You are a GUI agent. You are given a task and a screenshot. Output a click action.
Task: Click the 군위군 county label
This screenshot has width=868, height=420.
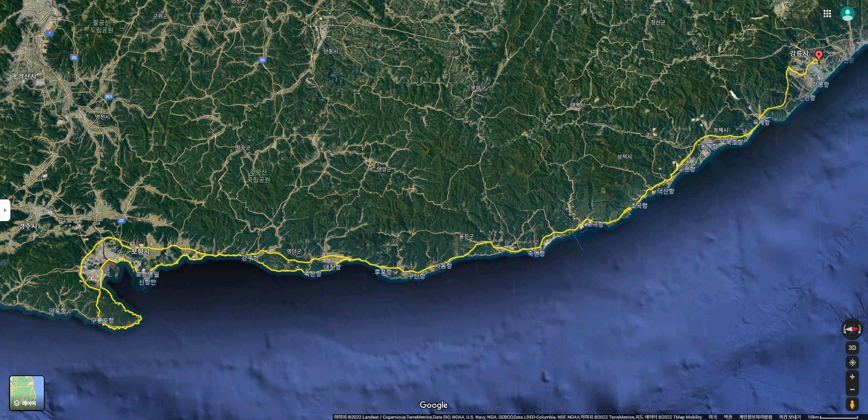pyautogui.click(x=160, y=16)
